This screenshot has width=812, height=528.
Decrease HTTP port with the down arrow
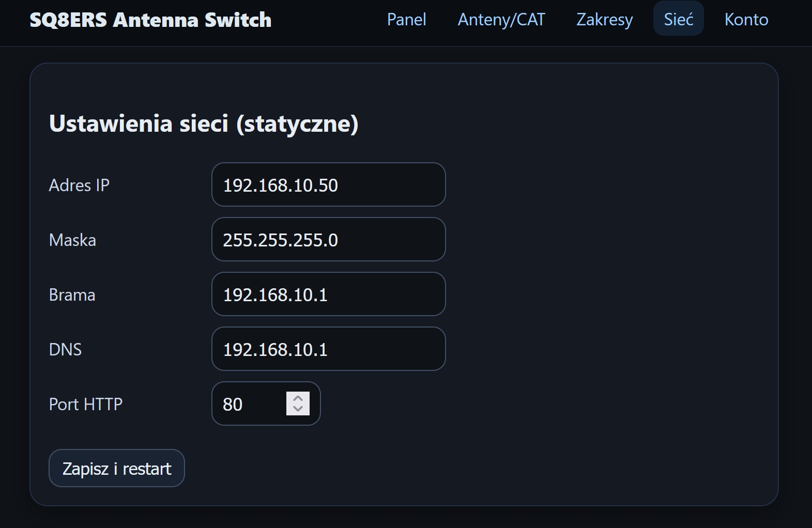298,409
